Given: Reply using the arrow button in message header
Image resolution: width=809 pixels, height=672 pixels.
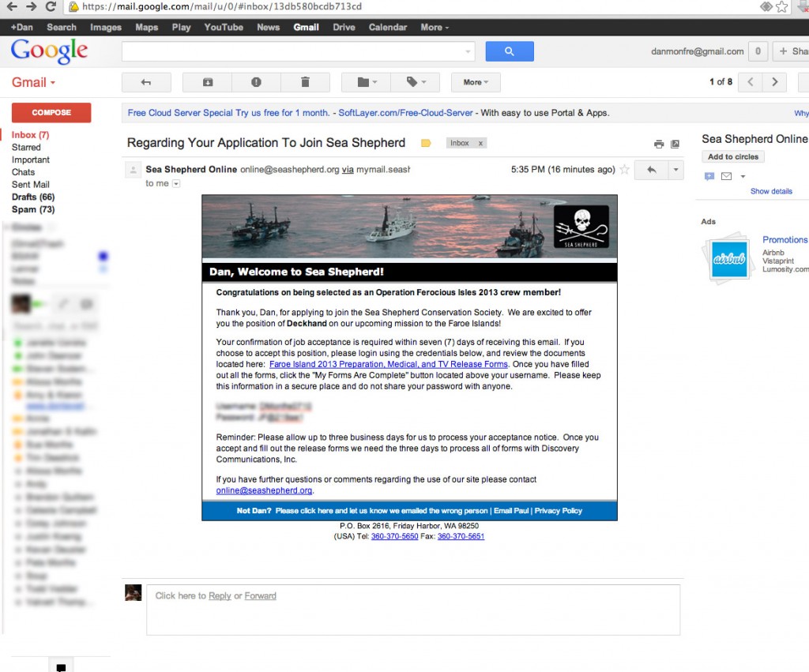Looking at the screenshot, I should pyautogui.click(x=651, y=170).
